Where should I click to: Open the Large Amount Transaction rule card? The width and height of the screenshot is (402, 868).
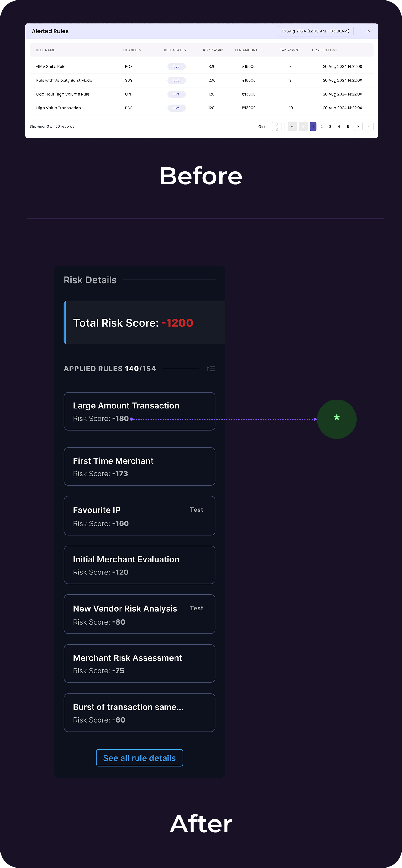pyautogui.click(x=139, y=411)
